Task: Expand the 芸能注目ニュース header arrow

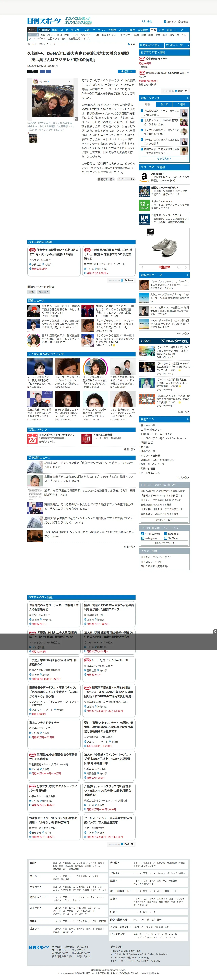Action: point(188,275)
